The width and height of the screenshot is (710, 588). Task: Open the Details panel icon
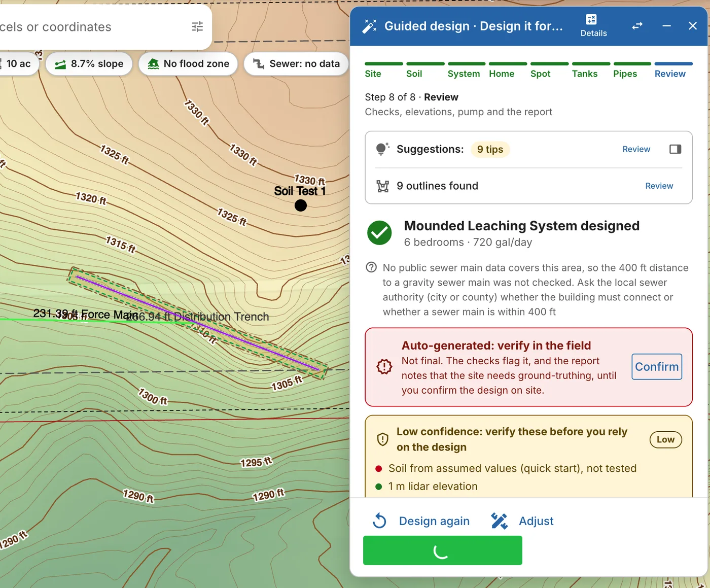click(593, 25)
